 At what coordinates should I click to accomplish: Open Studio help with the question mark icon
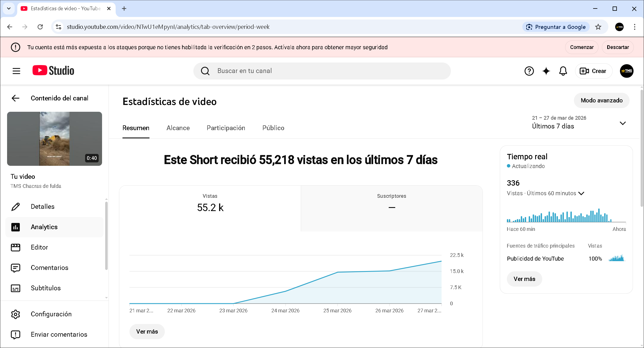(529, 71)
